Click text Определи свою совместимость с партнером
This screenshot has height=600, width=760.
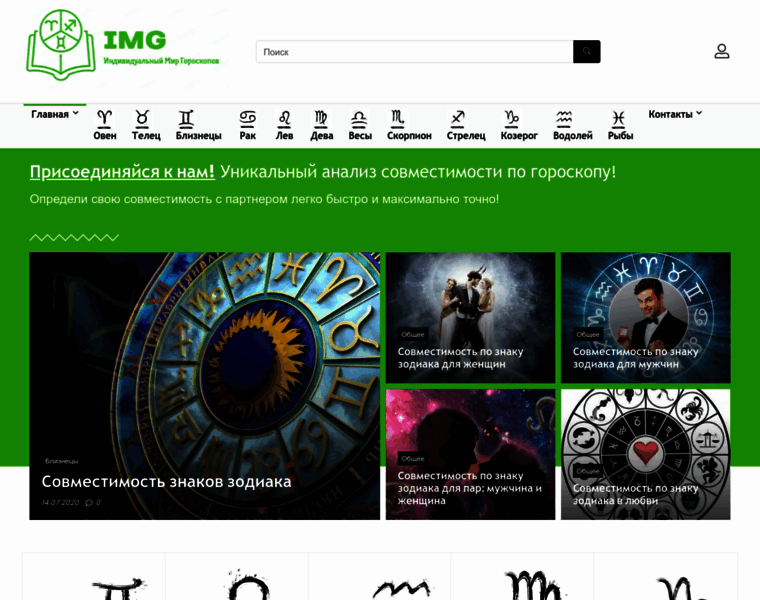point(264,199)
